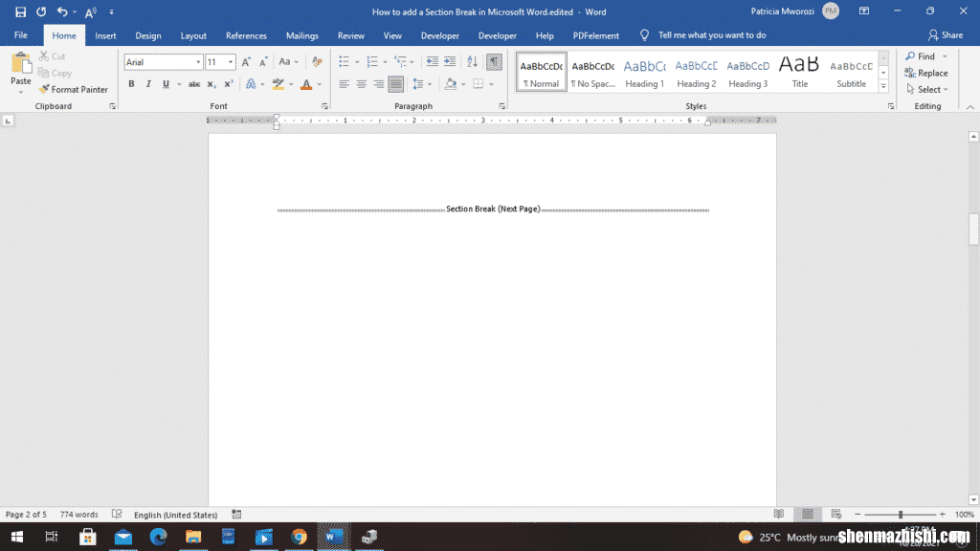Expand the numbering list dropdown arrow

tap(385, 62)
